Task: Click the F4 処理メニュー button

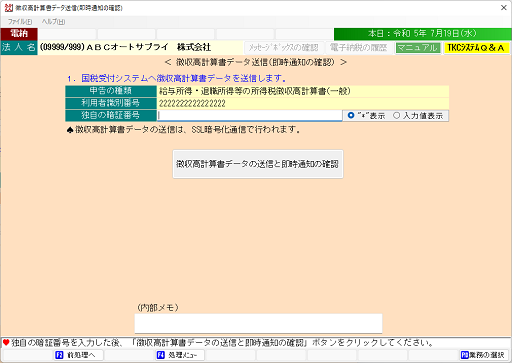Action: click(180, 355)
